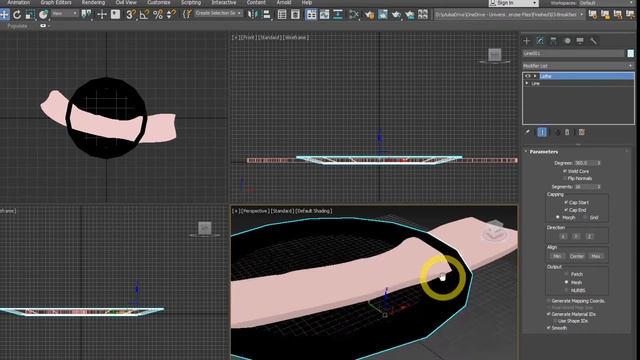Open the project path dropdown

click(x=509, y=15)
